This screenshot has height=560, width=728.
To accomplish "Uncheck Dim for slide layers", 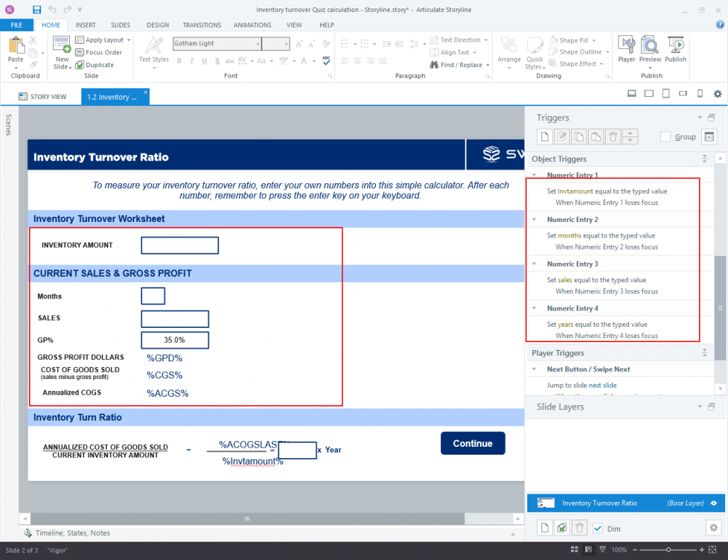I will point(597,527).
